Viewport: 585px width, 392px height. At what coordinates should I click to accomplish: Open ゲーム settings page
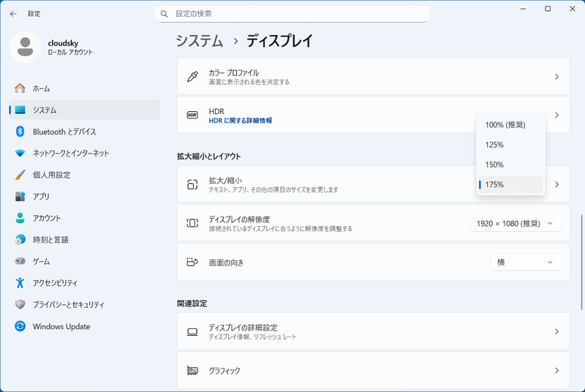pos(84,262)
